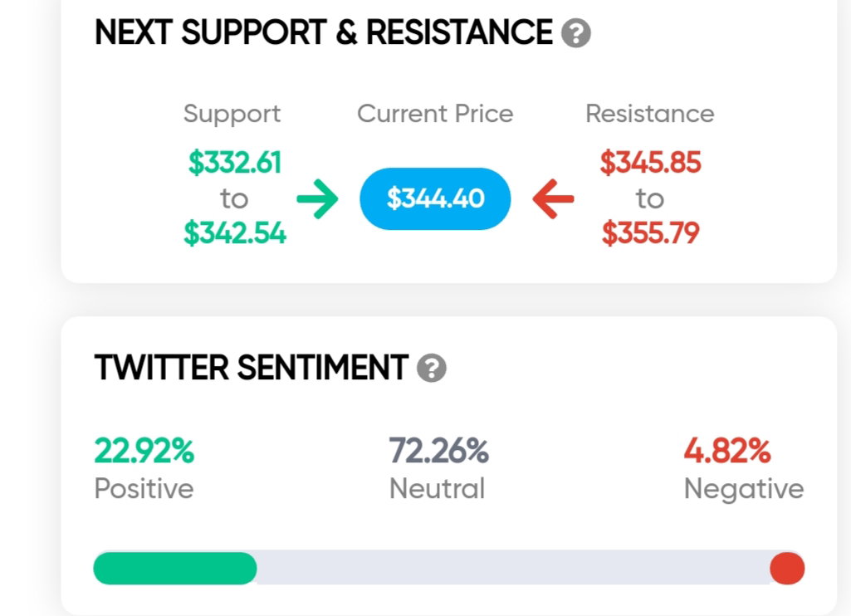The image size is (851, 616).
Task: Select the $332.61 support value
Action: pos(235,163)
